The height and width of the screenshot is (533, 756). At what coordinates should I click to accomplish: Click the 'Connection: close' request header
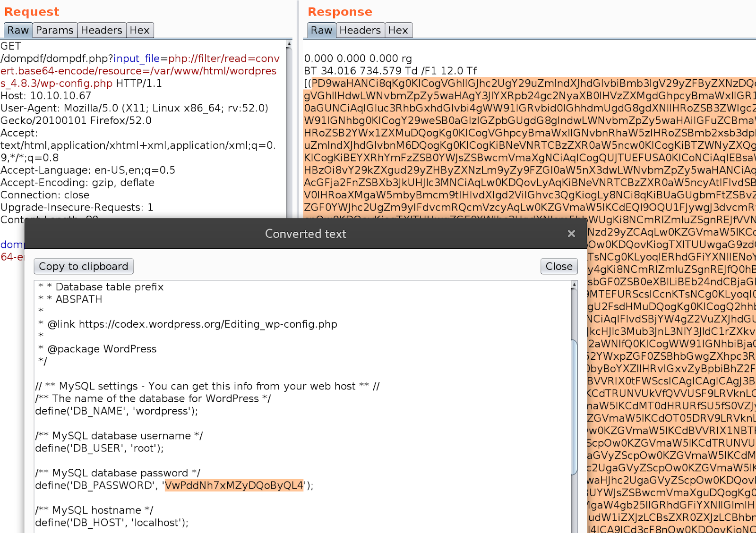(x=45, y=195)
